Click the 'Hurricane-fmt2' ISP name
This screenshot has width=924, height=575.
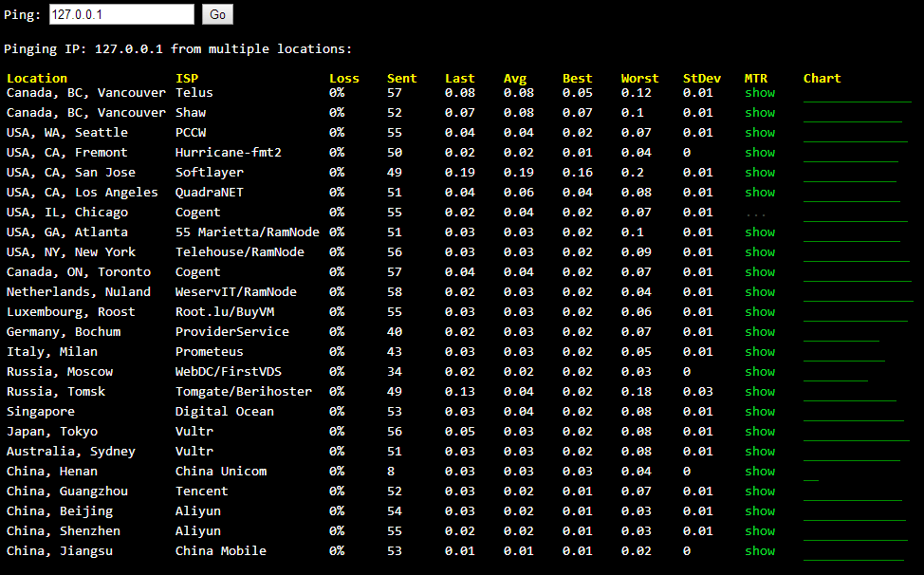(x=229, y=153)
